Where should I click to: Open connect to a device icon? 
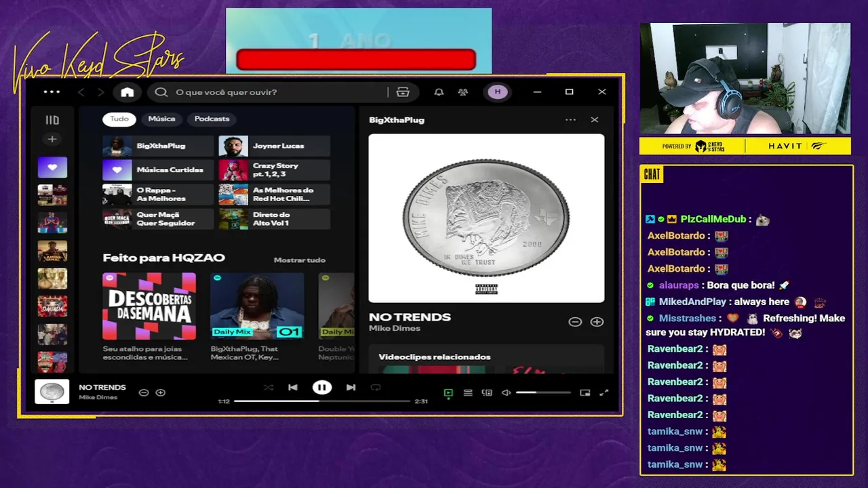tap(487, 392)
